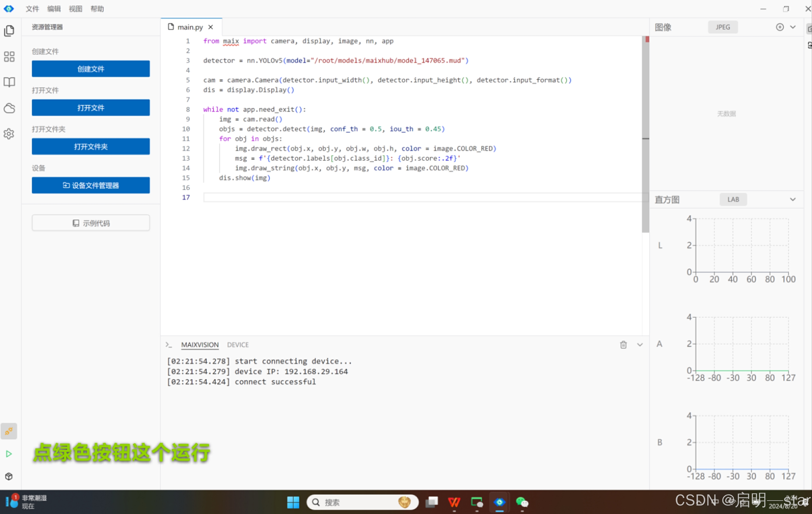812x514 pixels.
Task: Click the four-squares examples grid sidebar icon
Action: coord(9,57)
